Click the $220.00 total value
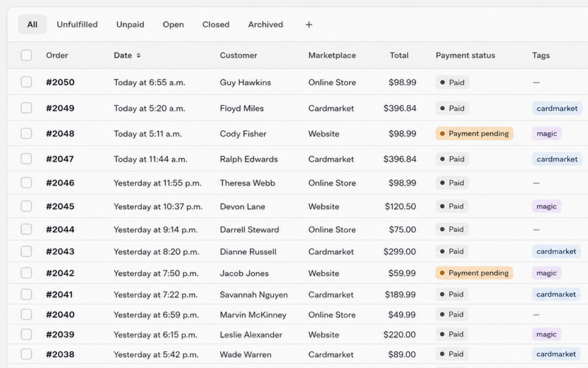The width and height of the screenshot is (588, 368). 400,335
